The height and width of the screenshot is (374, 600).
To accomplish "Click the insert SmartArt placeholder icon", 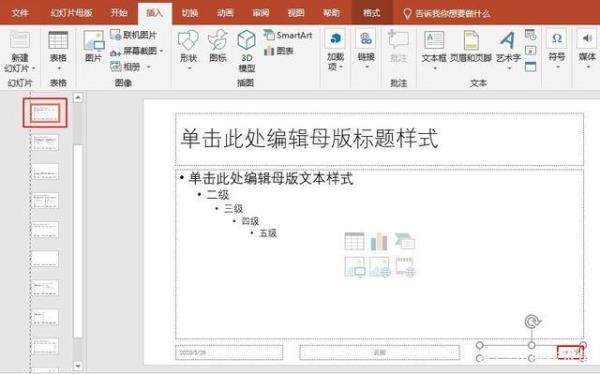I will click(x=405, y=241).
